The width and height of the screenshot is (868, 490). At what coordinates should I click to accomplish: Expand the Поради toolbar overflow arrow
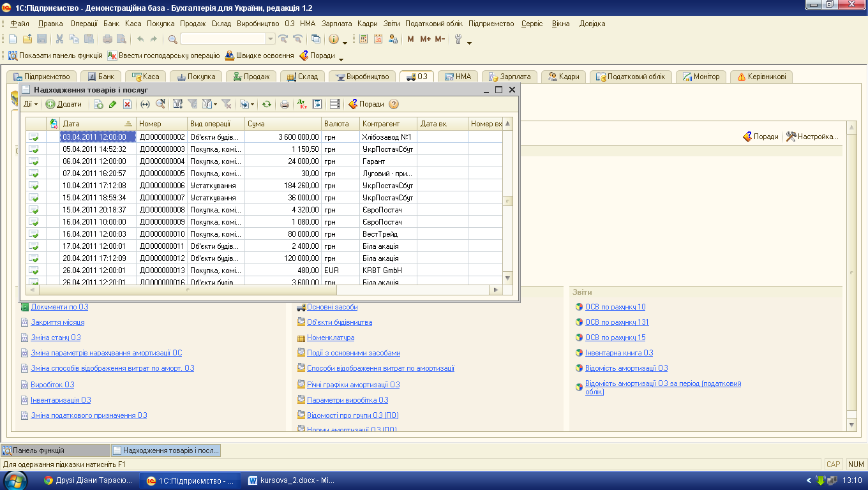(x=341, y=59)
